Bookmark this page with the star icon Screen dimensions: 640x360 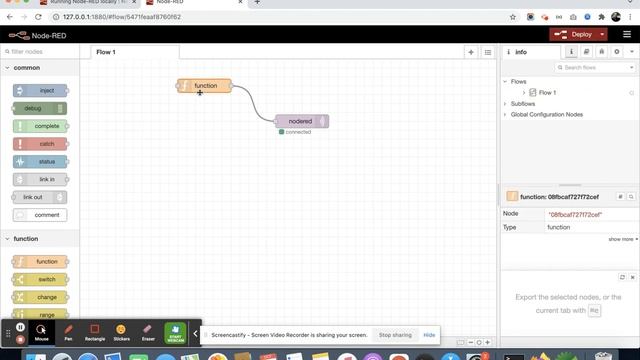(513, 17)
